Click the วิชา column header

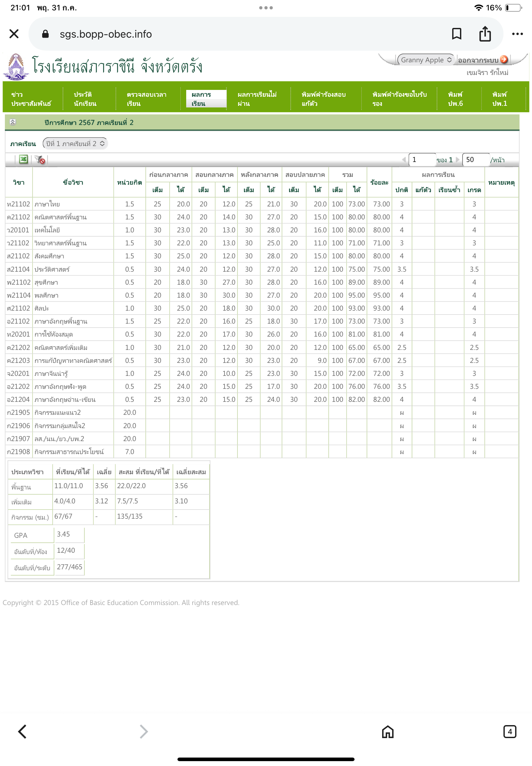click(19, 182)
